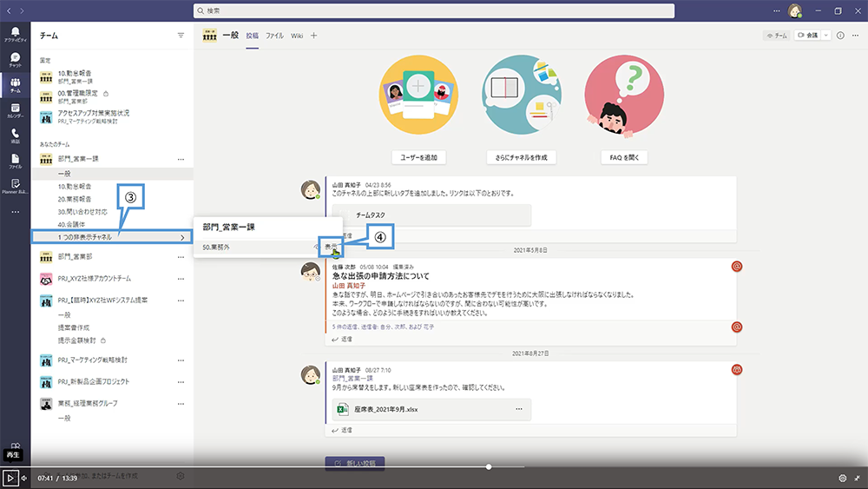Screen dimensions: 868x489
Task: Click the filter icon in Teams list
Action: coord(181,36)
